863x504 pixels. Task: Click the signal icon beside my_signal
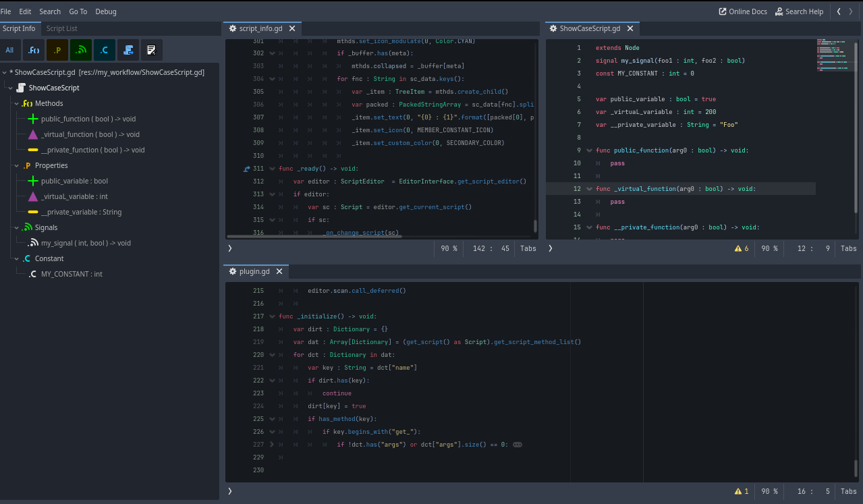pos(33,243)
